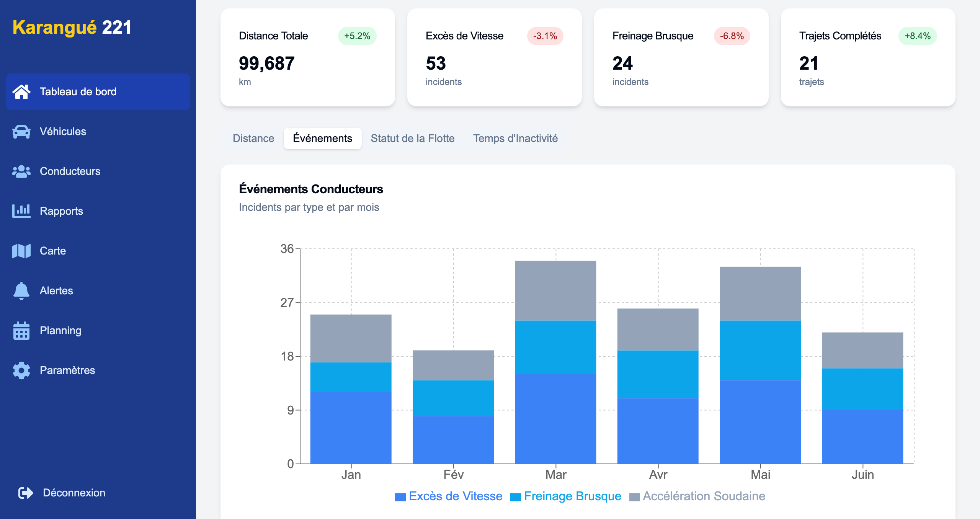This screenshot has height=519, width=980.
Task: Click the Juin axis label
Action: coord(863,475)
